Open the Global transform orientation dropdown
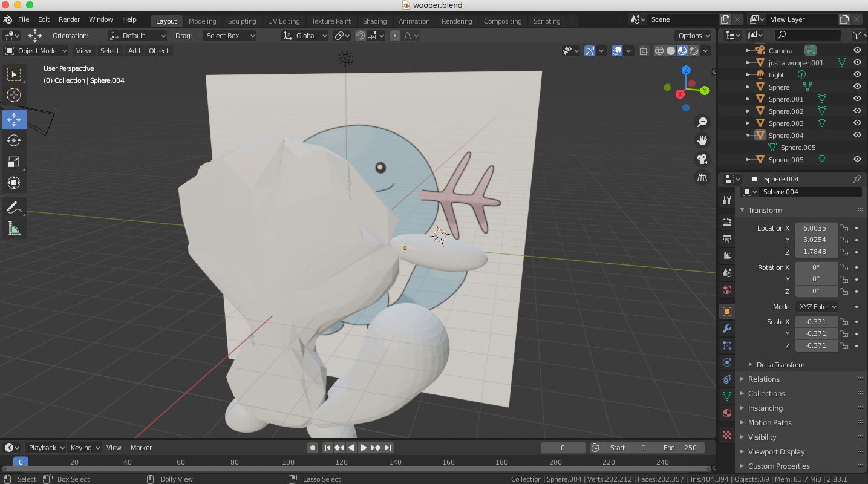This screenshot has height=484, width=868. pyautogui.click(x=305, y=36)
